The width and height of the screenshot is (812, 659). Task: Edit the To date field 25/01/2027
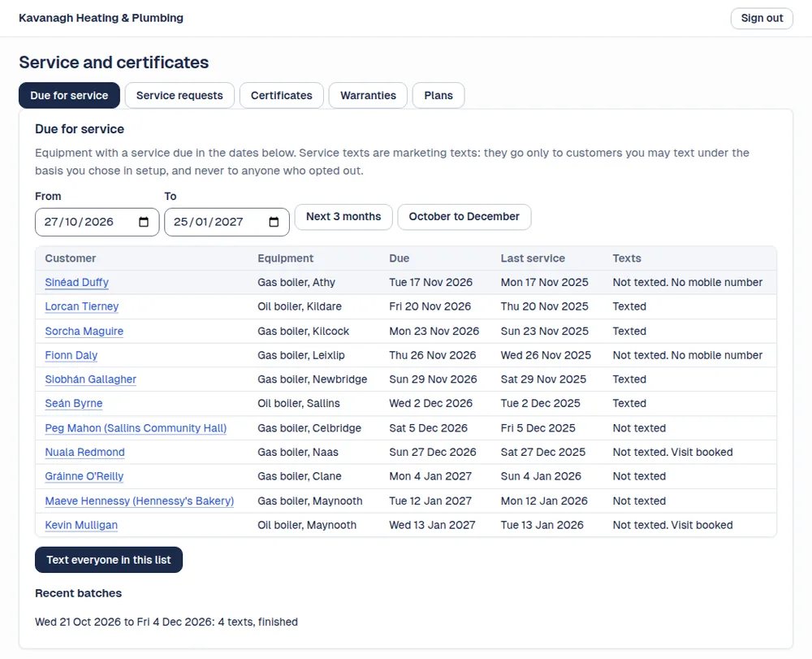[227, 222]
